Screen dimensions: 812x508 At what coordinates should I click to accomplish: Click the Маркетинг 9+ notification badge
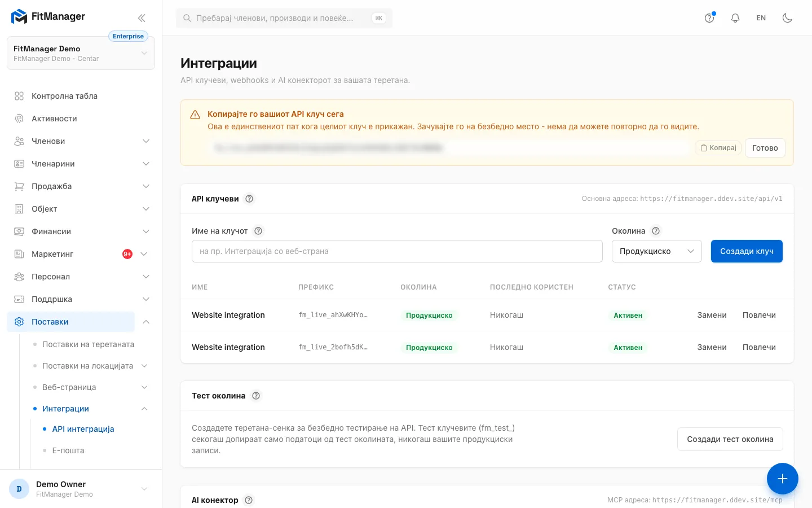pos(127,254)
